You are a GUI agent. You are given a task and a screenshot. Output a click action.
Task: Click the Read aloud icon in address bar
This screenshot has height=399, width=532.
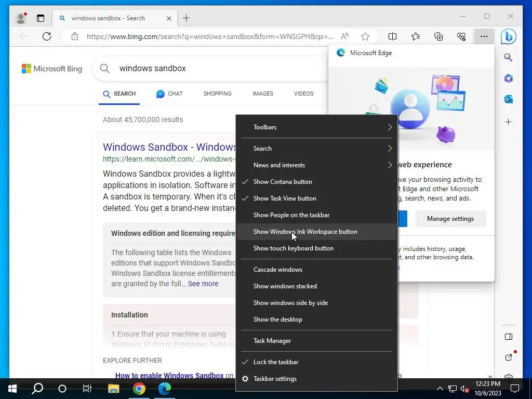345,36
